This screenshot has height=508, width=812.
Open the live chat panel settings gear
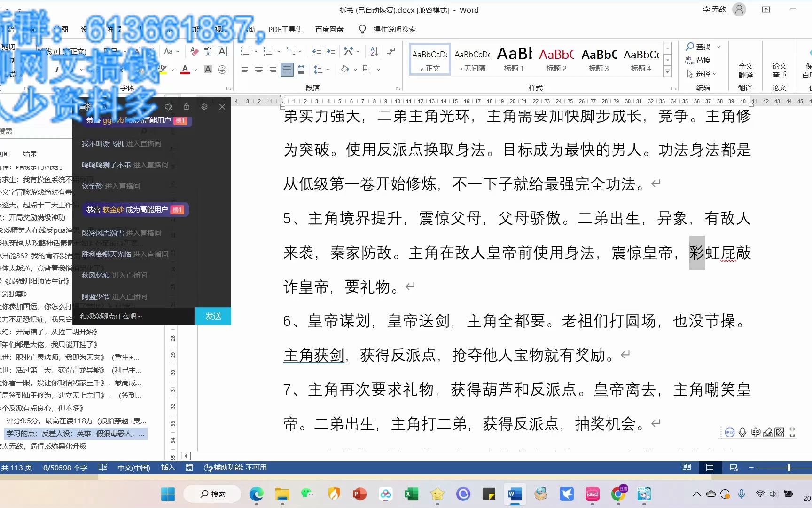204,107
